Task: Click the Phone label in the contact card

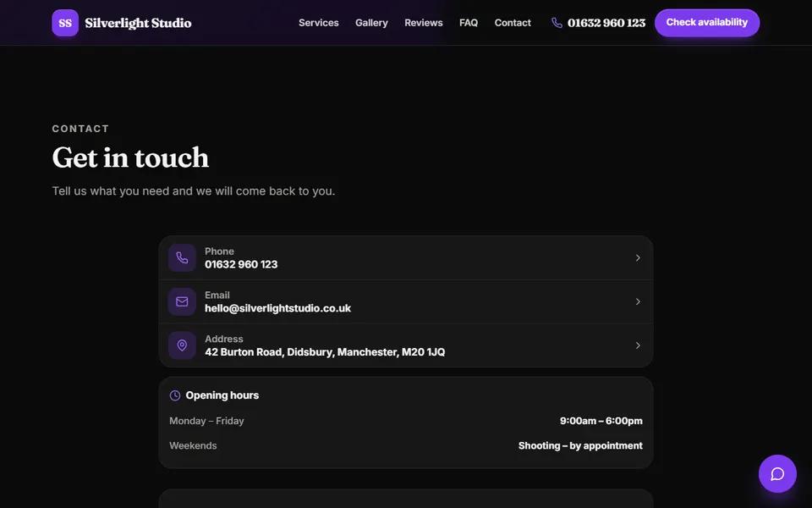Action: pyautogui.click(x=220, y=251)
